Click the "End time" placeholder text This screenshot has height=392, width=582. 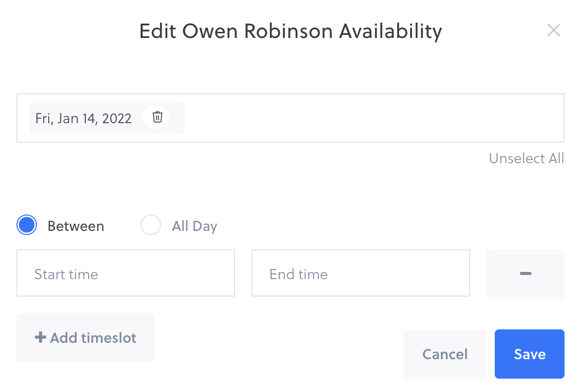click(x=299, y=275)
